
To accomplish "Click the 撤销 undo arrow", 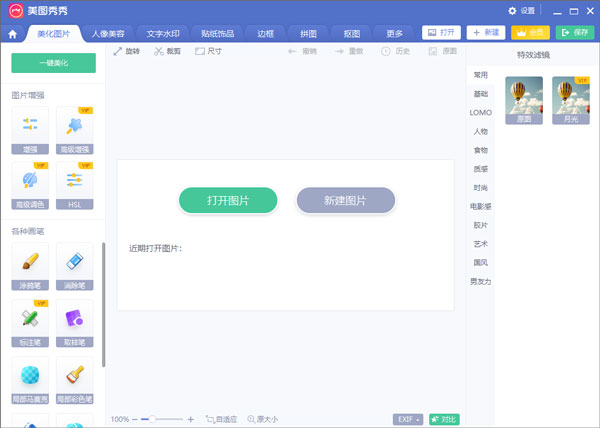I will coord(302,51).
